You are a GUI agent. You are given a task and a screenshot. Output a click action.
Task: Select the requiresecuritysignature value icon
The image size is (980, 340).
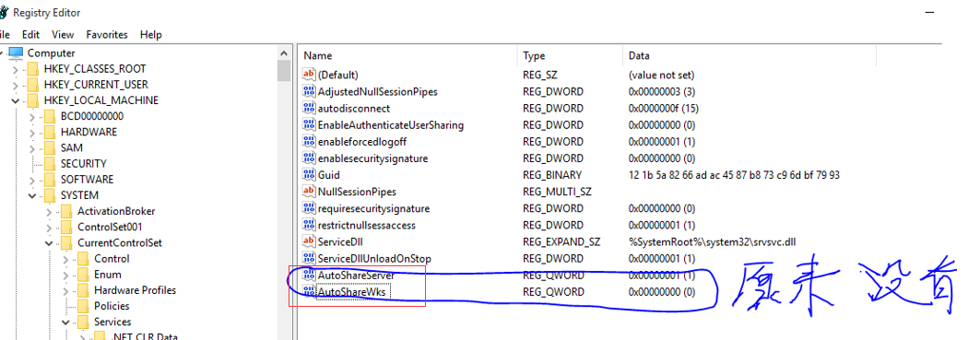click(309, 208)
